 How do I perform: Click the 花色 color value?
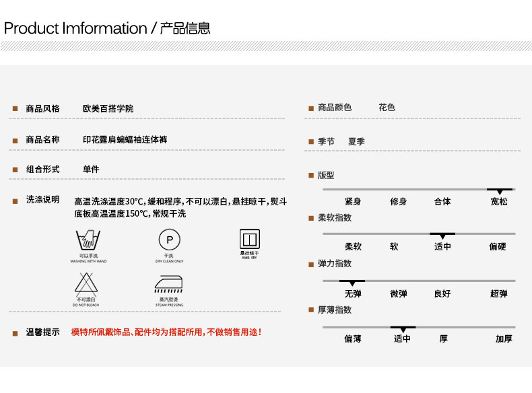click(387, 108)
